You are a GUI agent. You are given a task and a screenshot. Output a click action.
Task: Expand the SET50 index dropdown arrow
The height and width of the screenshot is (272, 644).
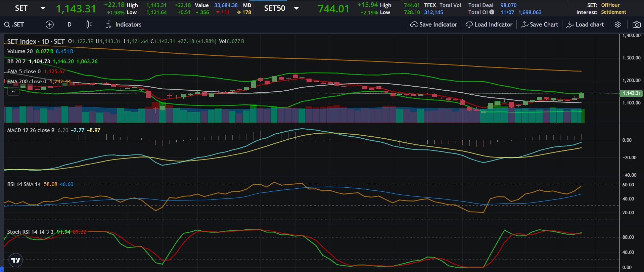point(296,8)
